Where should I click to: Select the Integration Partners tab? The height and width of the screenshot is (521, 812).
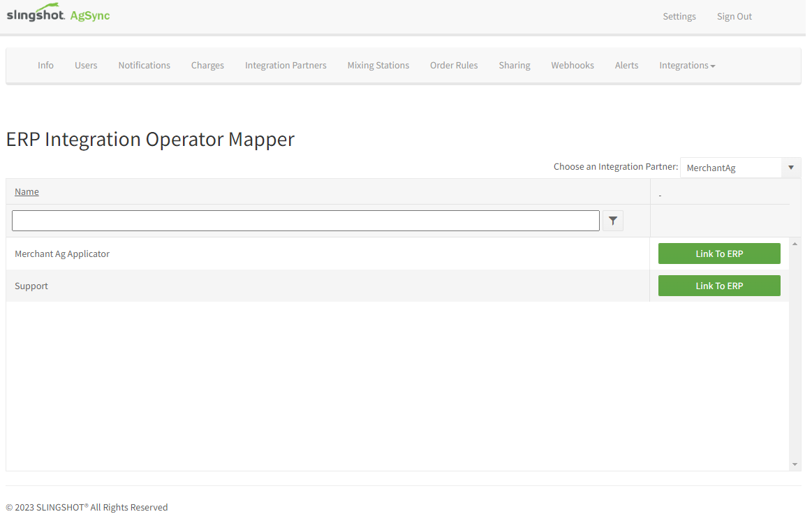tap(286, 66)
